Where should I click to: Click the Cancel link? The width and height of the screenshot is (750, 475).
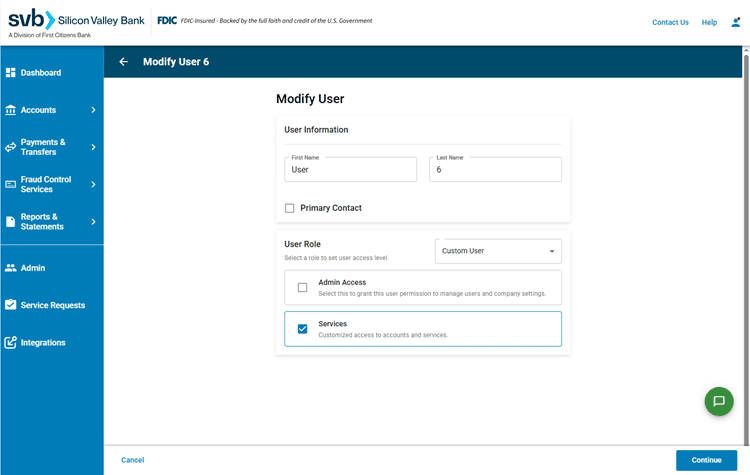click(x=132, y=460)
